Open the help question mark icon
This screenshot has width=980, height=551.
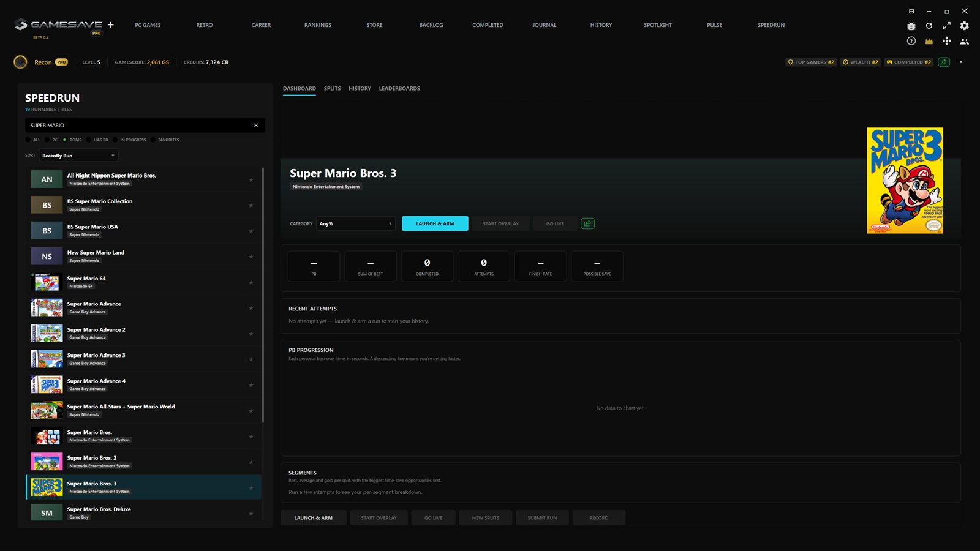[911, 41]
